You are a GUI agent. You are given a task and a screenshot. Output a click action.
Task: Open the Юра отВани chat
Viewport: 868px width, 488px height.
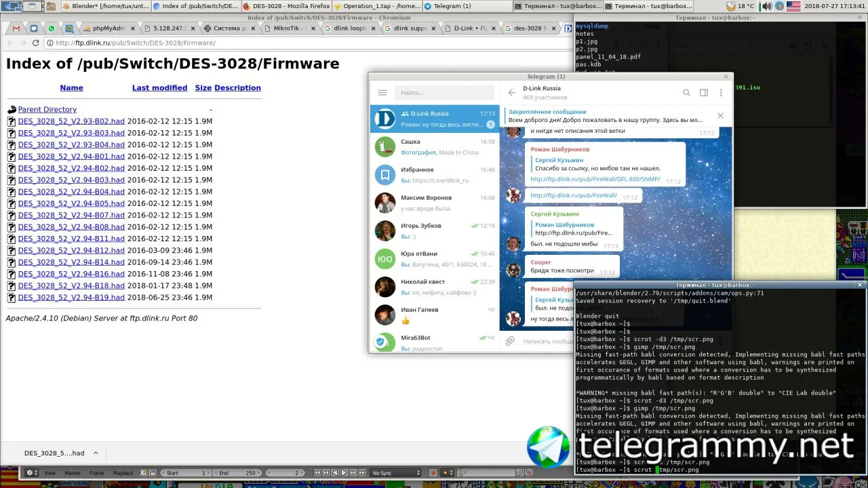tap(435, 259)
